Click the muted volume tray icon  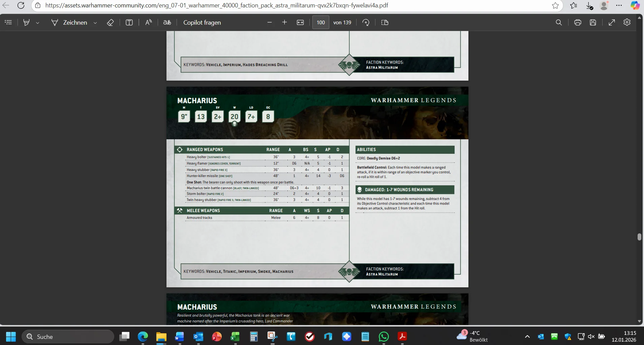pyautogui.click(x=591, y=337)
